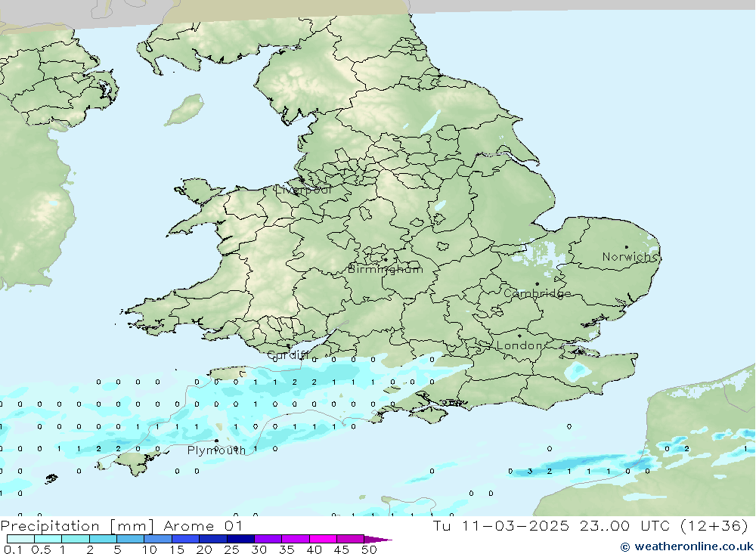Click the 'Tu 11-03-2025 23..00 UTC (12+36)' timestamp
The height and width of the screenshot is (554, 756).
pos(590,526)
